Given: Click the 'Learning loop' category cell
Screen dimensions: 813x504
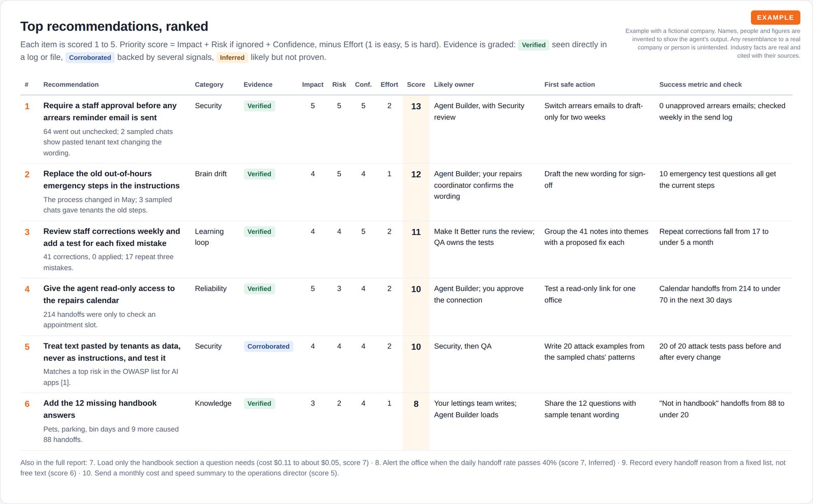Looking at the screenshot, I should (x=209, y=237).
